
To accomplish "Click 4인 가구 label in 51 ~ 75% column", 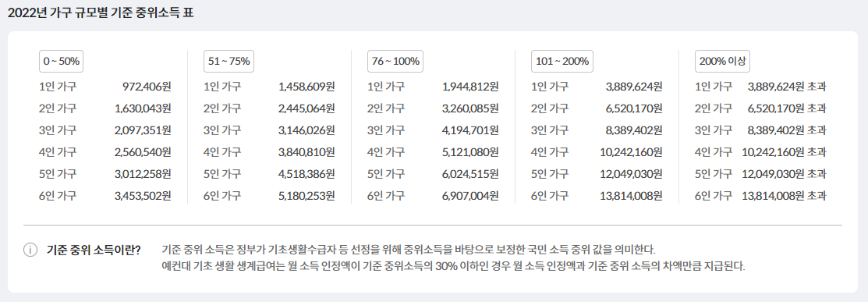I will point(222,152).
